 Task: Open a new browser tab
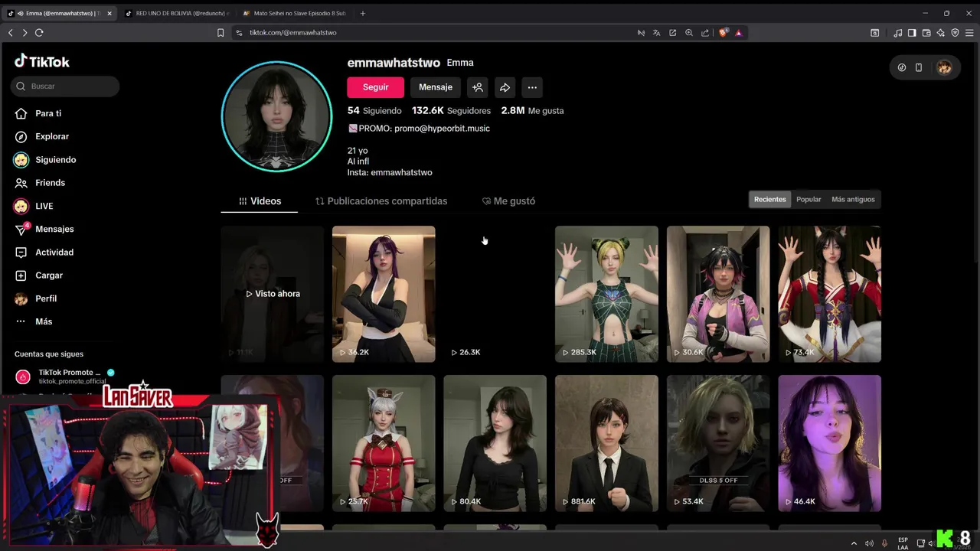click(x=362, y=13)
